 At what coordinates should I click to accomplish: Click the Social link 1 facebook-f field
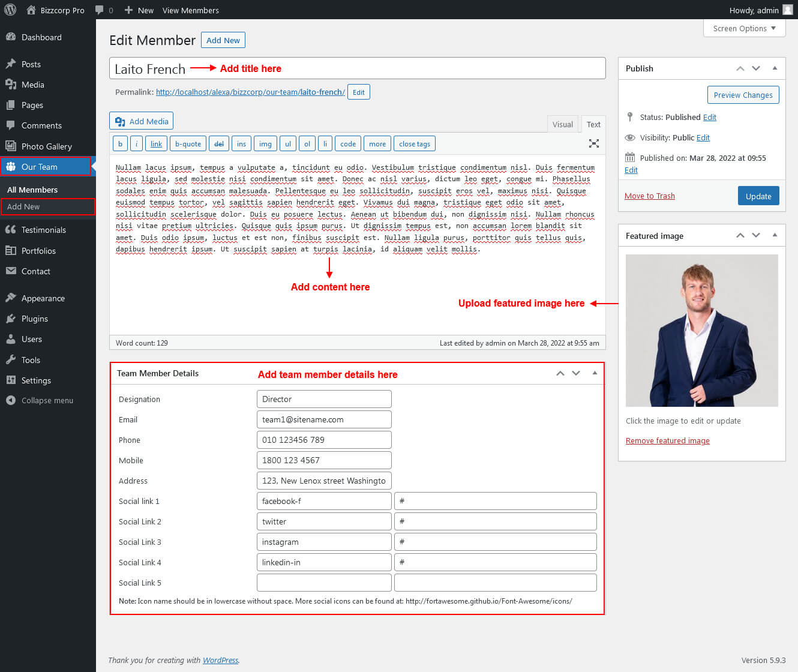pyautogui.click(x=324, y=501)
